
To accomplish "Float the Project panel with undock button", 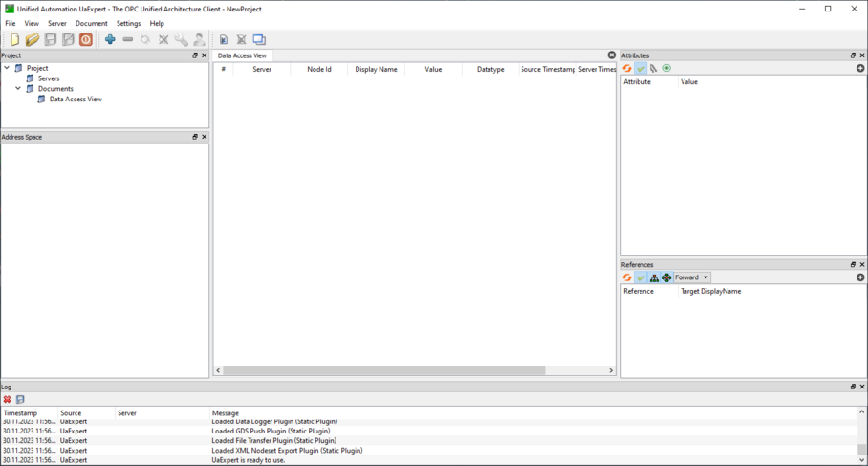I will click(195, 55).
